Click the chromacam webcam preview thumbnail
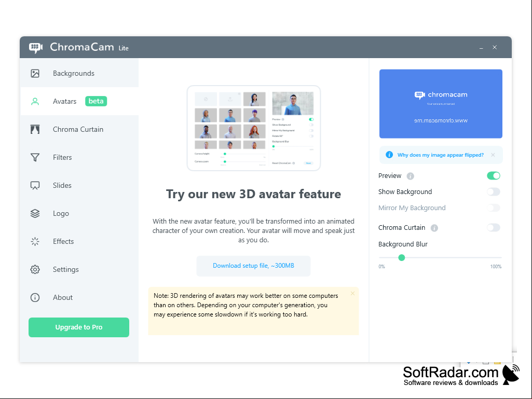532x399 pixels. pyautogui.click(x=441, y=104)
